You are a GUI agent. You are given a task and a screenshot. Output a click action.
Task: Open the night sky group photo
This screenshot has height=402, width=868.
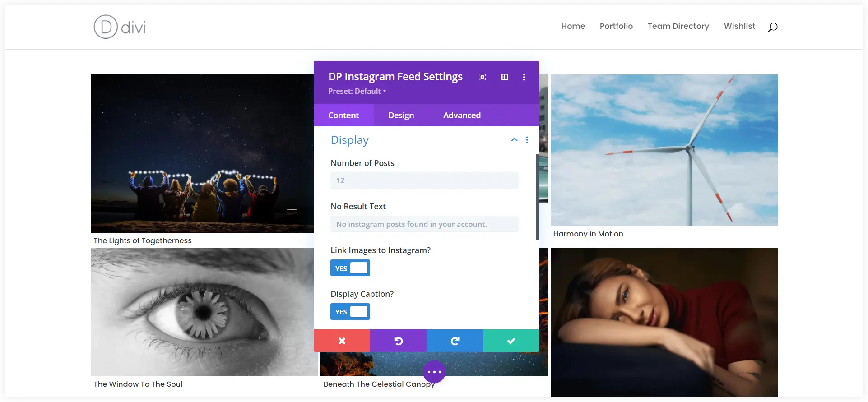[x=202, y=153]
